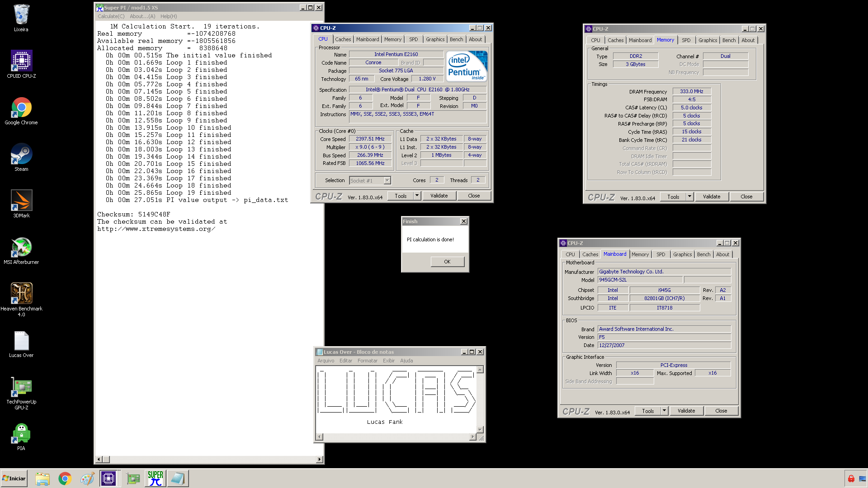Select Mainboard tab in left CPU-Z window
Viewport: 868px width, 488px height.
(368, 39)
